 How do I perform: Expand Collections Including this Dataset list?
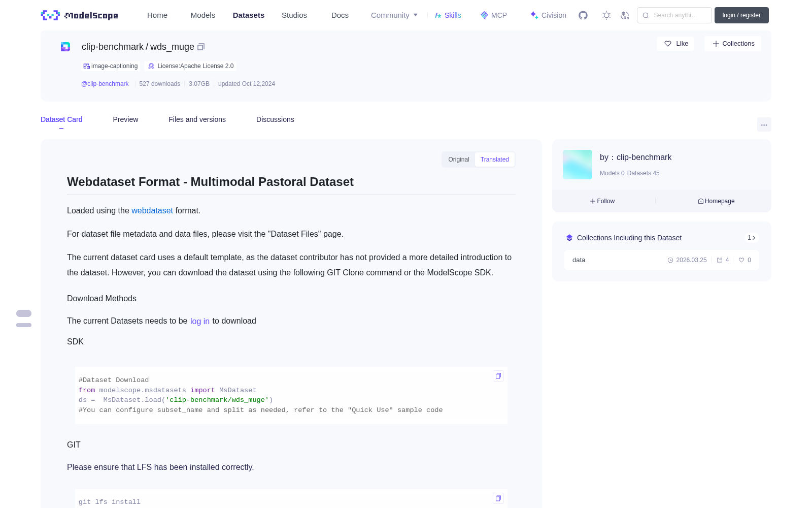(x=752, y=238)
